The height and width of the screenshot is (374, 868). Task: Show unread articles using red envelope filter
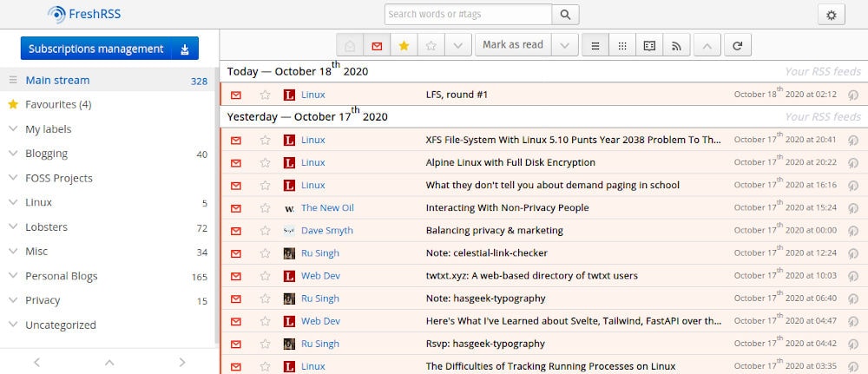pos(376,45)
